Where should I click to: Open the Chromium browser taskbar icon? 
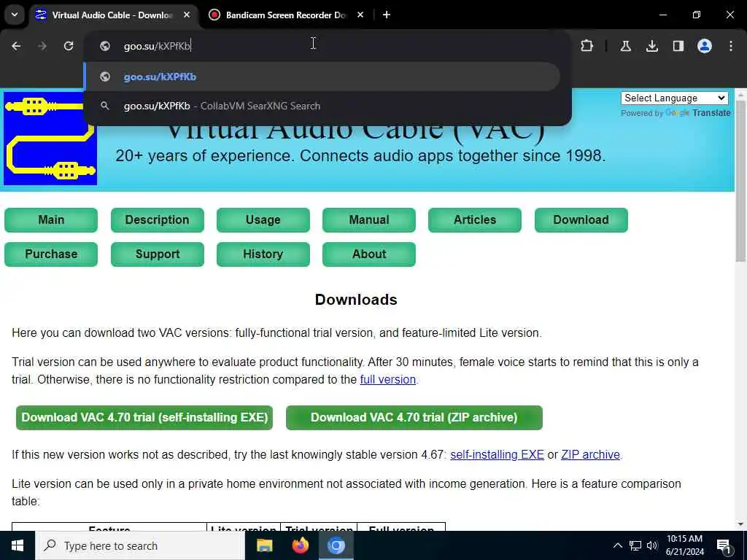tap(336, 545)
